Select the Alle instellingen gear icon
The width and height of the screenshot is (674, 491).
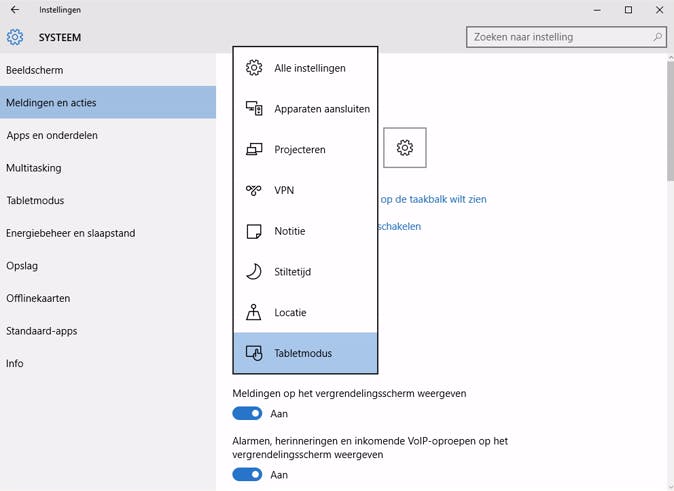tap(254, 68)
